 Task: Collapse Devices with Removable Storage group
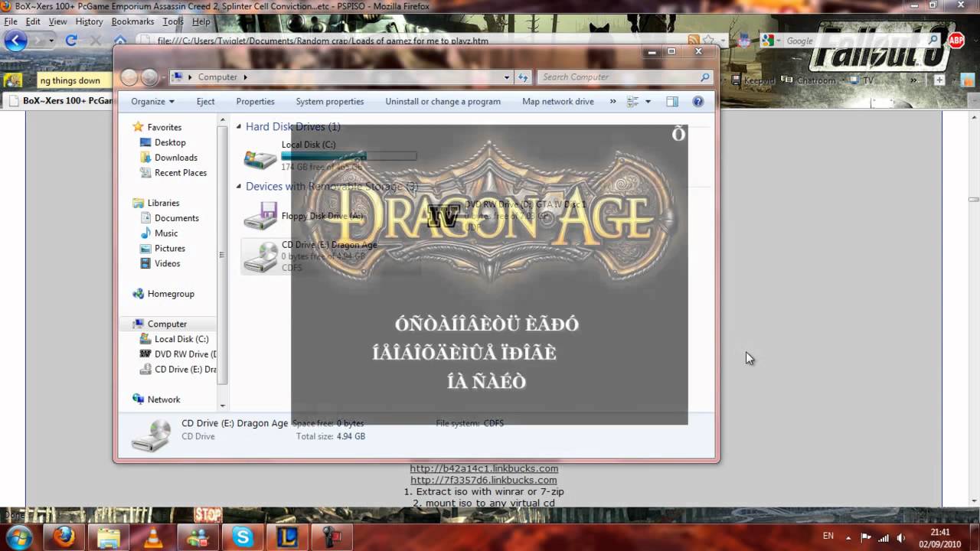click(x=239, y=187)
